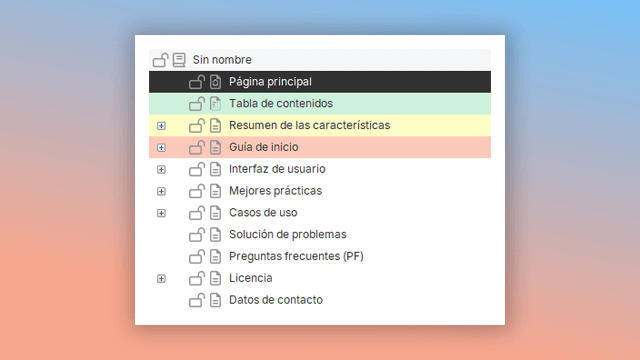Expand the Guía de inicio node

[161, 147]
